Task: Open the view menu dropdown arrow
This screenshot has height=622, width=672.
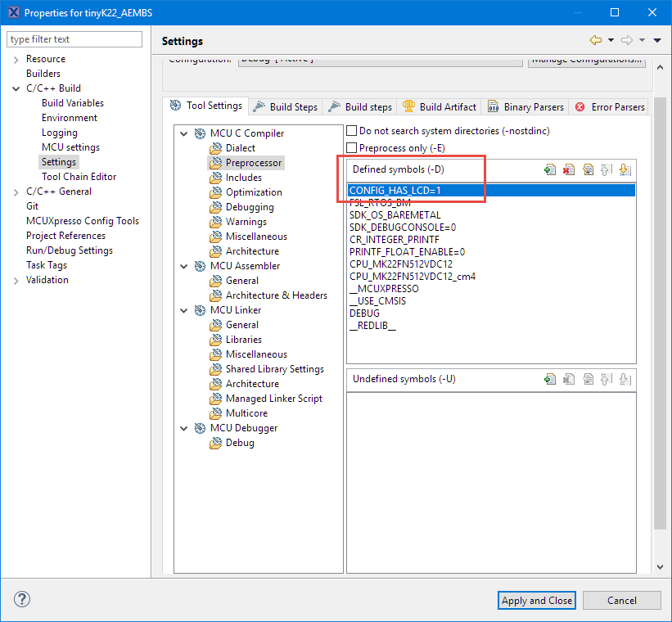Action: tap(656, 40)
